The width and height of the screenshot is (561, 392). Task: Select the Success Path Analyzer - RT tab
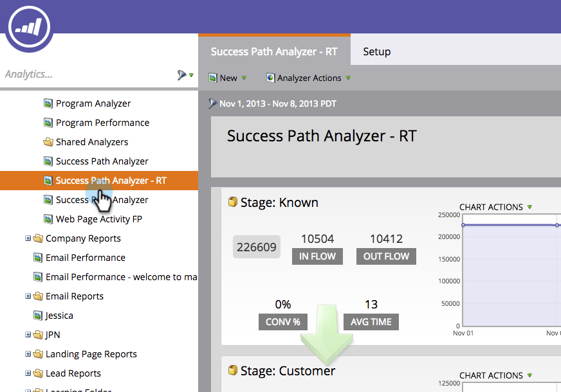point(275,51)
